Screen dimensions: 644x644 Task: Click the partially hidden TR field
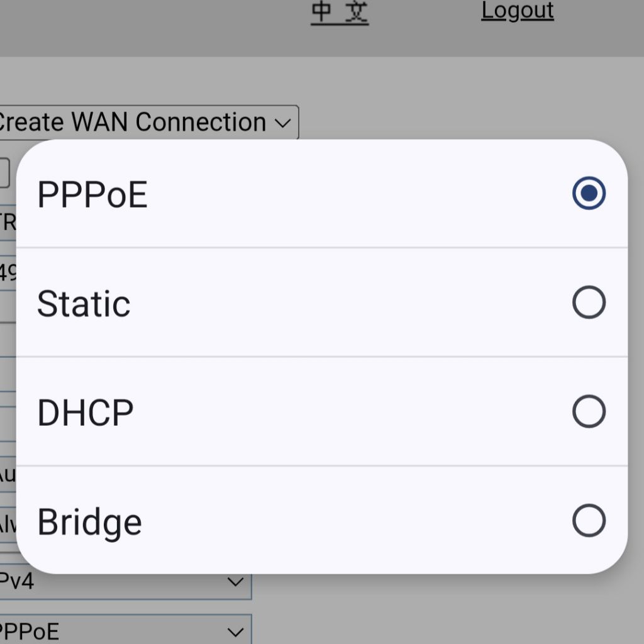coord(8,222)
